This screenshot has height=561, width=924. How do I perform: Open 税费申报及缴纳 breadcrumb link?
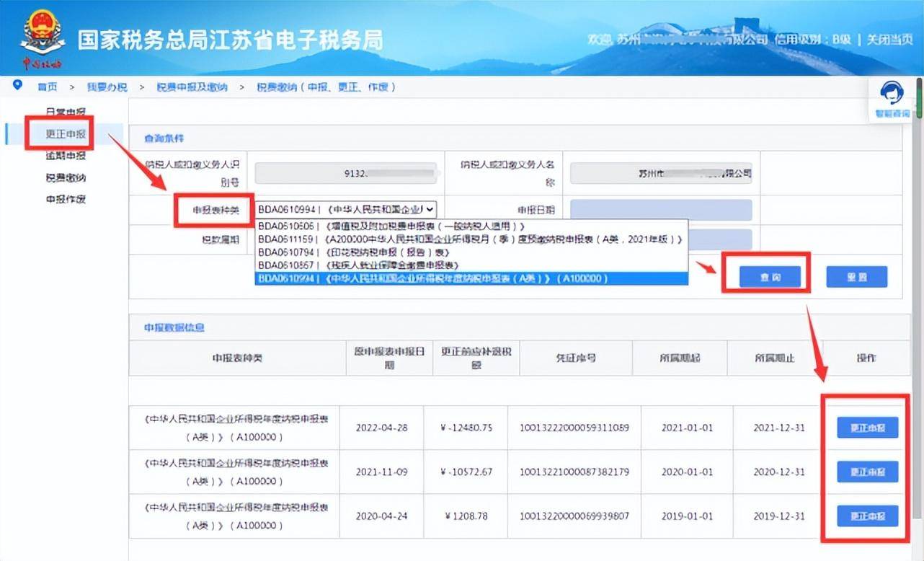pos(192,87)
